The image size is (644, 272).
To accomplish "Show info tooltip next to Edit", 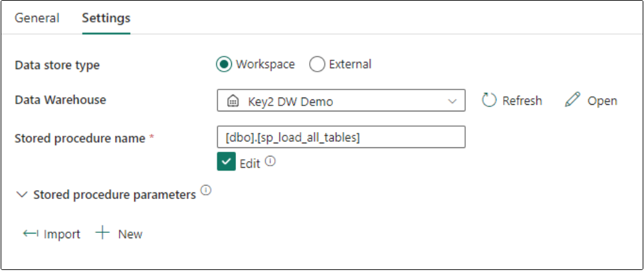I will [x=270, y=161].
